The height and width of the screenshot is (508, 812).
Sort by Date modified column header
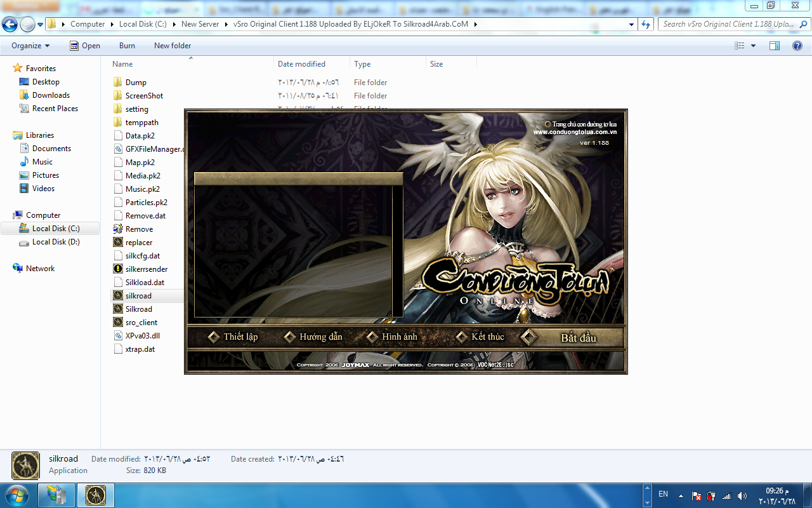(x=301, y=64)
